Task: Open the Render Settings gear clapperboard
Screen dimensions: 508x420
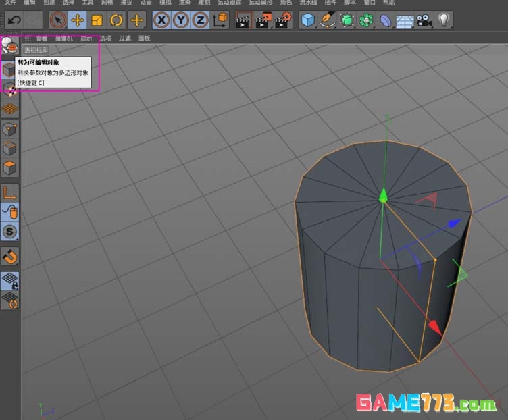Action: [283, 20]
